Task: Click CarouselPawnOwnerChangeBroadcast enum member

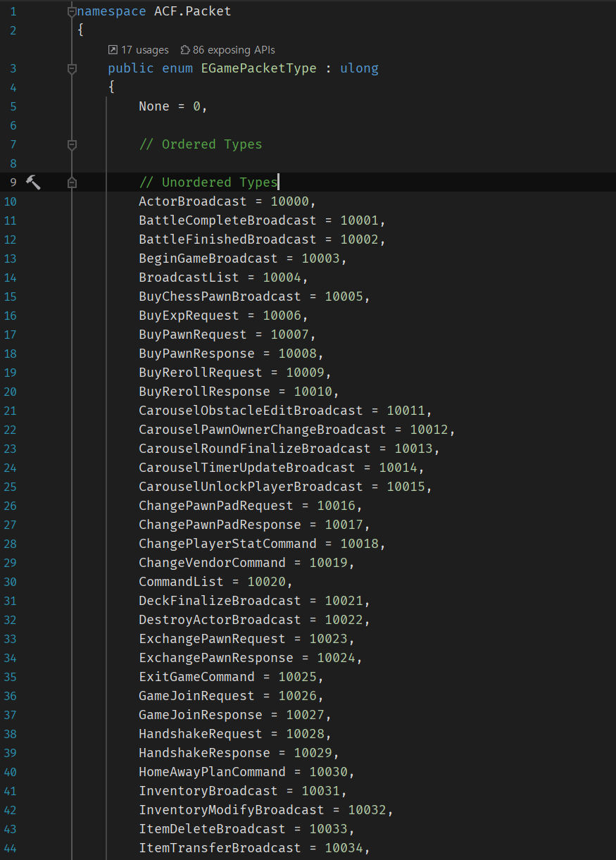Action: pos(263,430)
